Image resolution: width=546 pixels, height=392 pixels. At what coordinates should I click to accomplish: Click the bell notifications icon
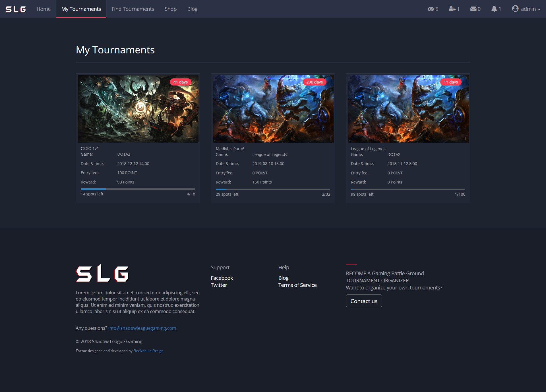[x=494, y=9]
